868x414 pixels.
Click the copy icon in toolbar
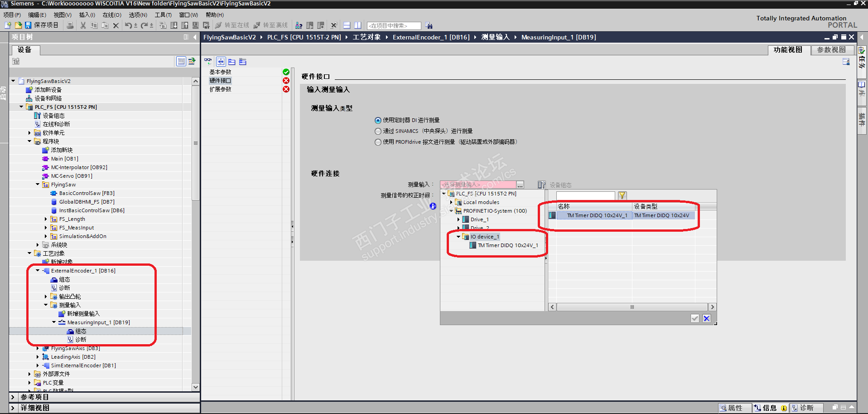[94, 25]
